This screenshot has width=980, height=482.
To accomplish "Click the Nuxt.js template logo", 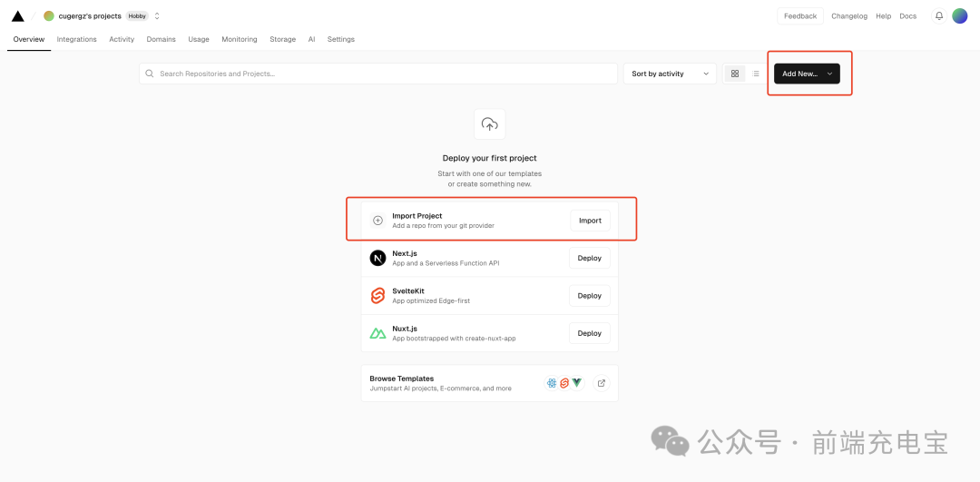I will (x=377, y=333).
